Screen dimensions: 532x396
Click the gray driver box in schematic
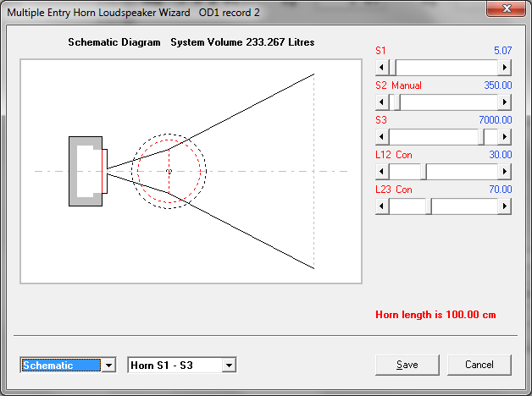click(86, 172)
